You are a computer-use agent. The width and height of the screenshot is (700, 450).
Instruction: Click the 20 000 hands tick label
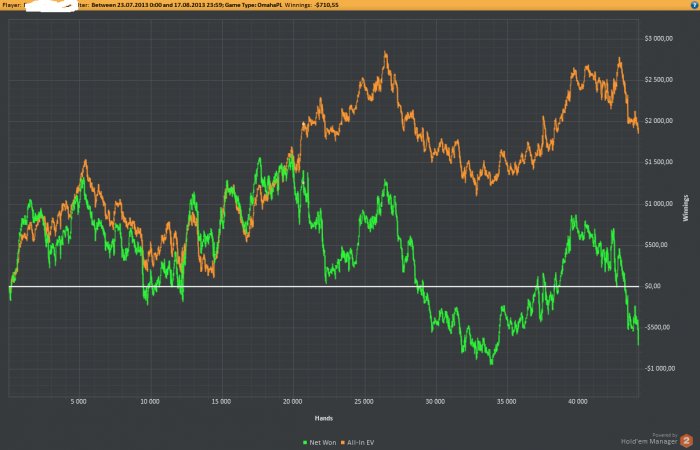point(293,402)
